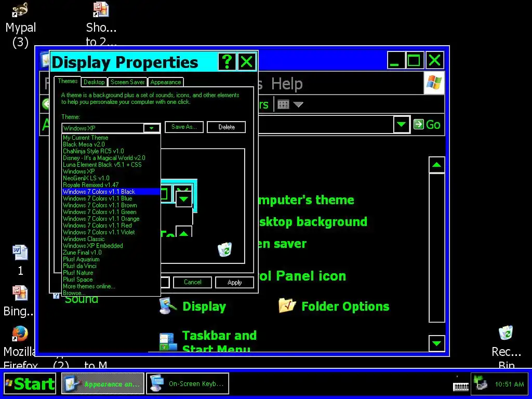Click the Display Properties help question mark
This screenshot has height=399, width=532.
(x=227, y=62)
